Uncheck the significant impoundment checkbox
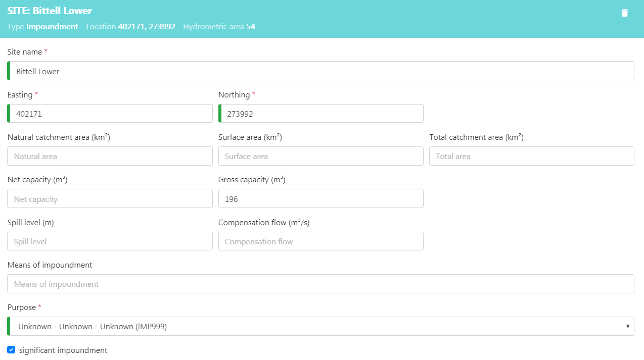This screenshot has width=644, height=360. 11,350
